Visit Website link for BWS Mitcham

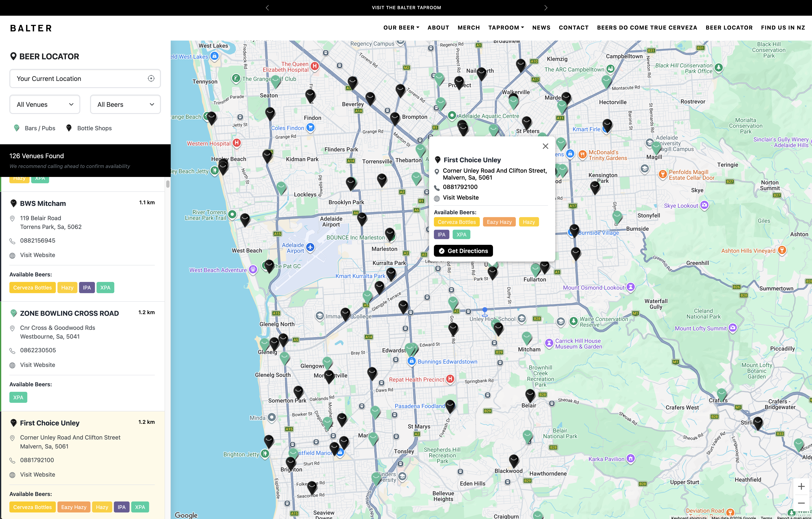pos(37,255)
